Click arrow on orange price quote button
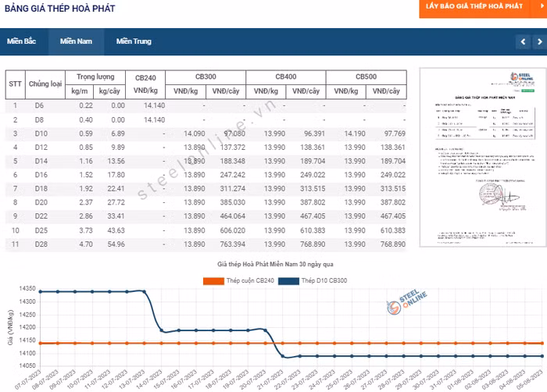Image resolution: width=547 pixels, height=392 pixels. [542, 6]
